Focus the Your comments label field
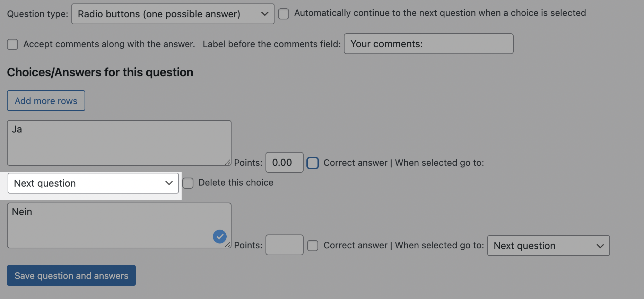This screenshot has width=644, height=299. [x=428, y=44]
